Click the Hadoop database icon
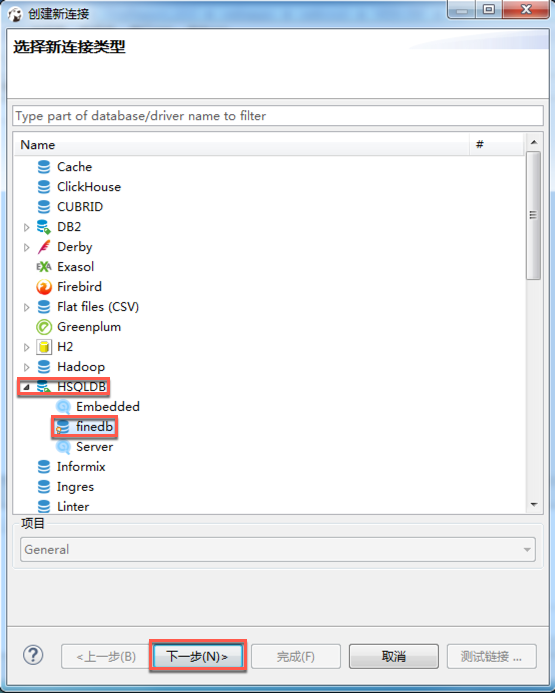 tap(44, 367)
